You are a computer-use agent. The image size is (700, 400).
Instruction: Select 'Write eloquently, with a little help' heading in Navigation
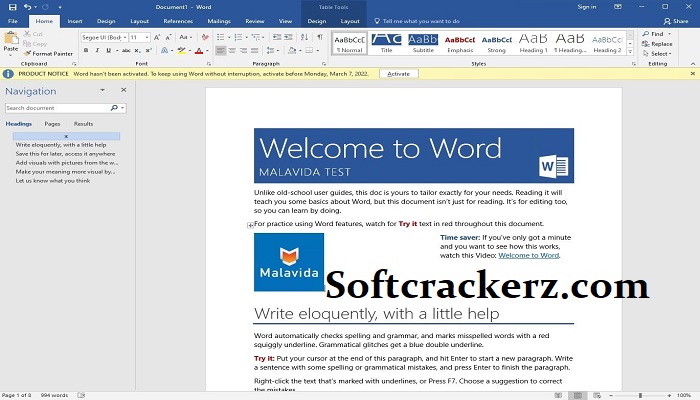pyautogui.click(x=61, y=145)
